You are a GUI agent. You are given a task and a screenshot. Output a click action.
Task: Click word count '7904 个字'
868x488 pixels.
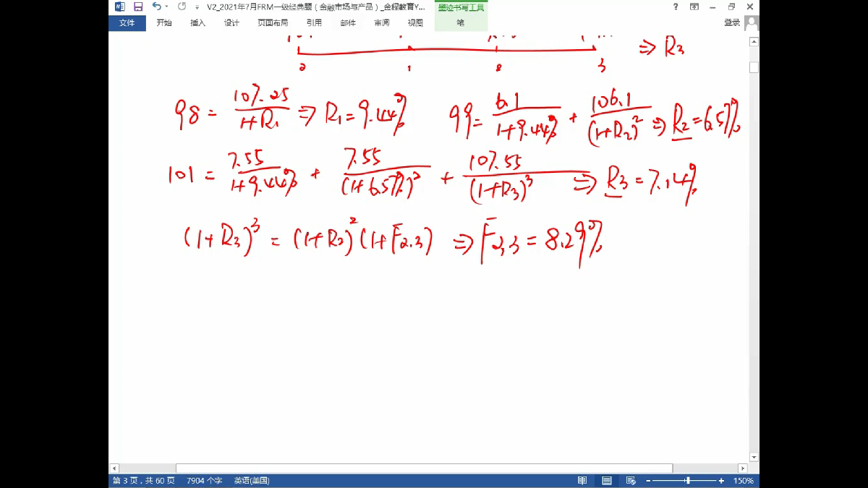[x=205, y=481]
